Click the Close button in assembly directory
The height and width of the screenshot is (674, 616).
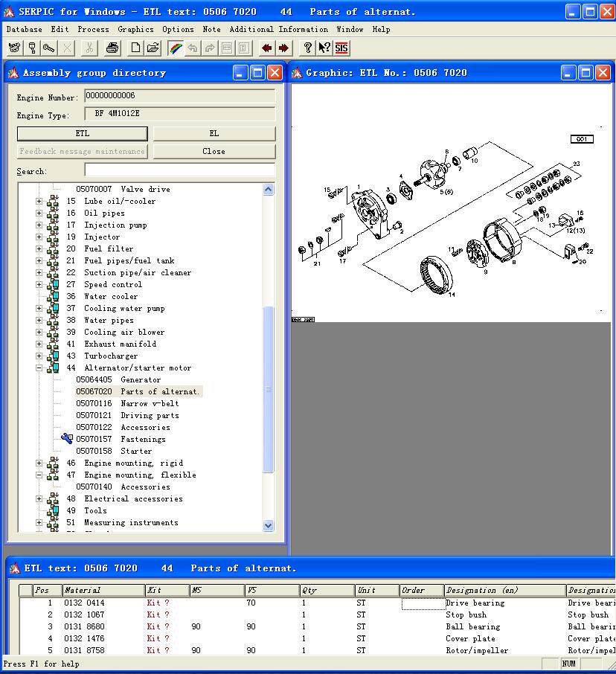point(214,151)
